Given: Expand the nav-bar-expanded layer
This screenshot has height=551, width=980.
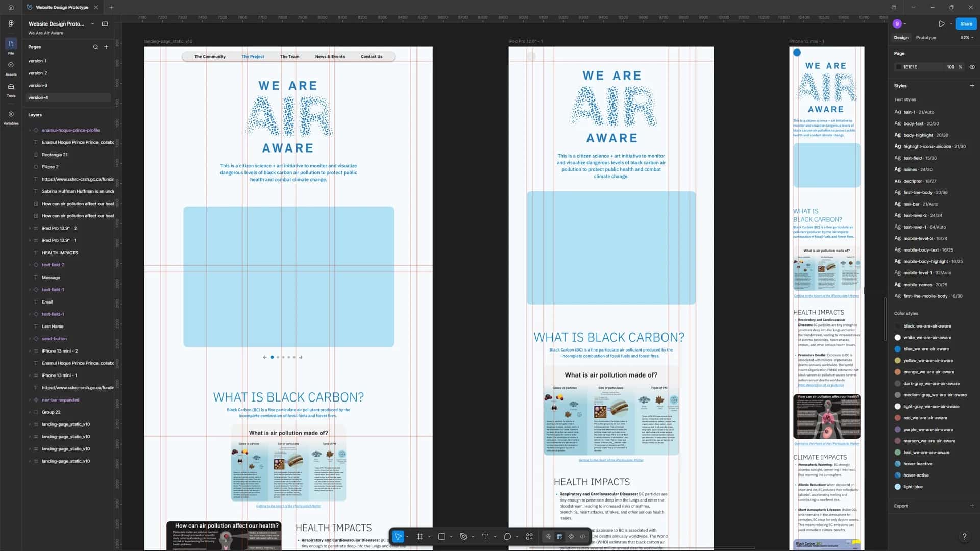Looking at the screenshot, I should pyautogui.click(x=30, y=400).
